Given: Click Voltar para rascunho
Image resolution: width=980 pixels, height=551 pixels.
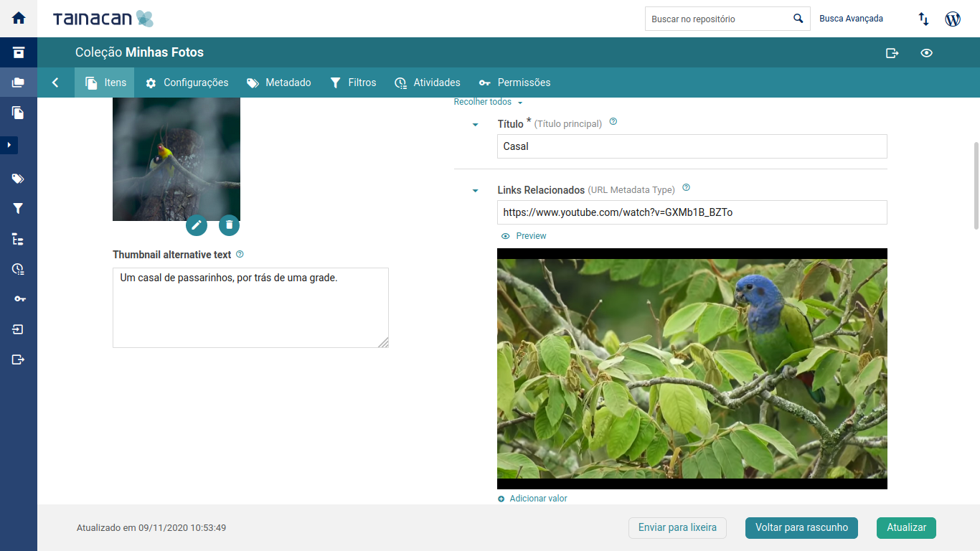Looking at the screenshot, I should 801,527.
